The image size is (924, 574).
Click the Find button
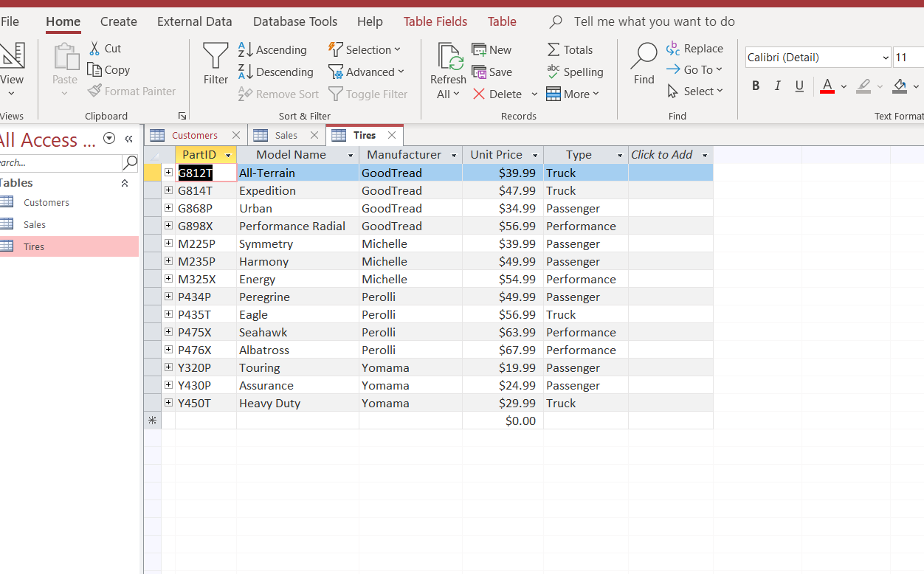coord(643,66)
